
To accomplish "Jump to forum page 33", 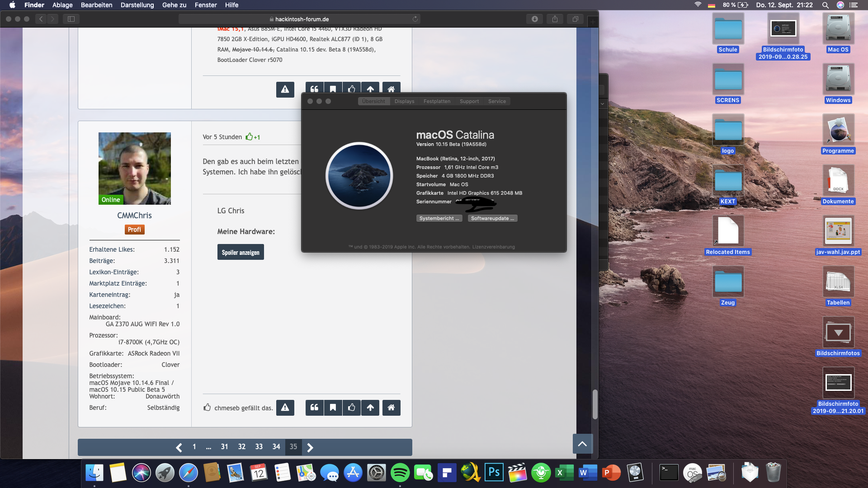I will click(x=259, y=447).
